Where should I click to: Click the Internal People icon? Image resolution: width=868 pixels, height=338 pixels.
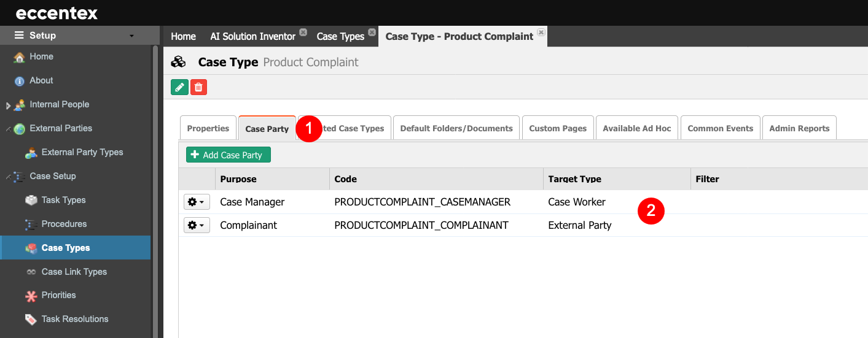click(x=19, y=104)
